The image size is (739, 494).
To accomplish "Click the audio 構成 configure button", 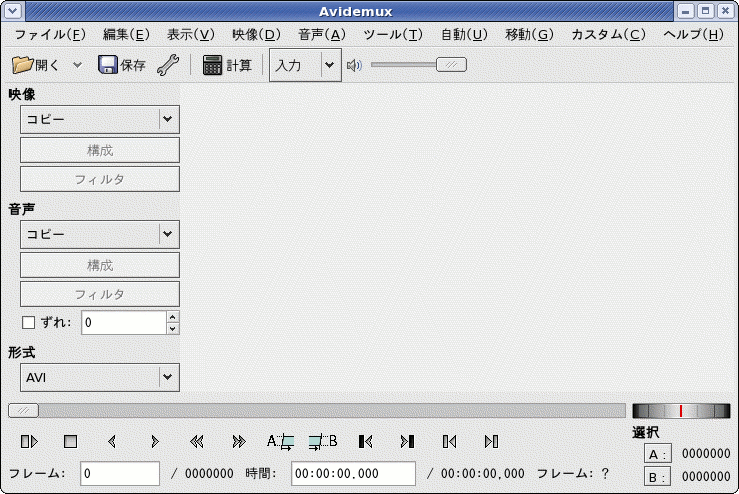I will pos(100,265).
